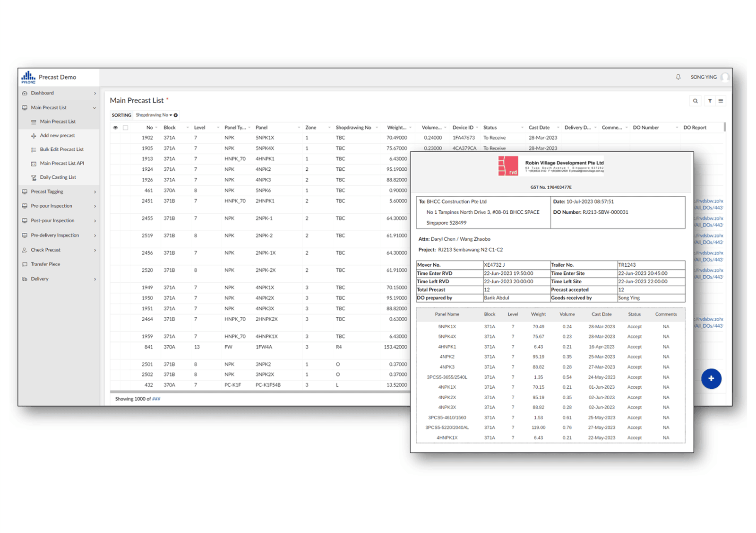This screenshot has height=533, width=756.
Task: Open the Status column dropdown arrow
Action: pyautogui.click(x=522, y=128)
